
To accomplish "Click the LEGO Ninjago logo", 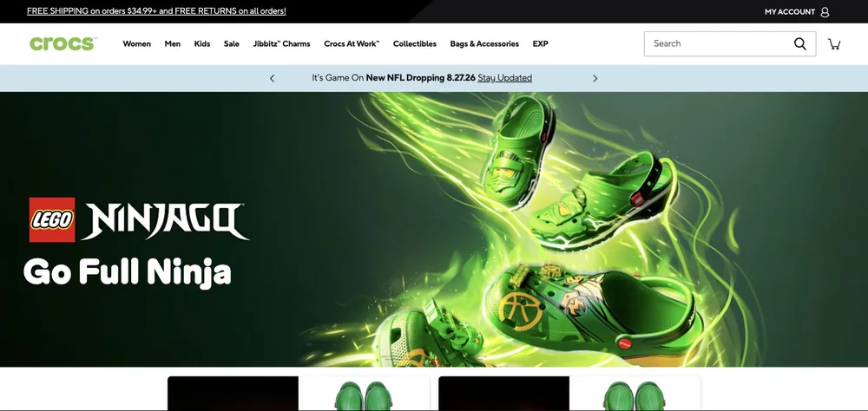I will point(139,219).
